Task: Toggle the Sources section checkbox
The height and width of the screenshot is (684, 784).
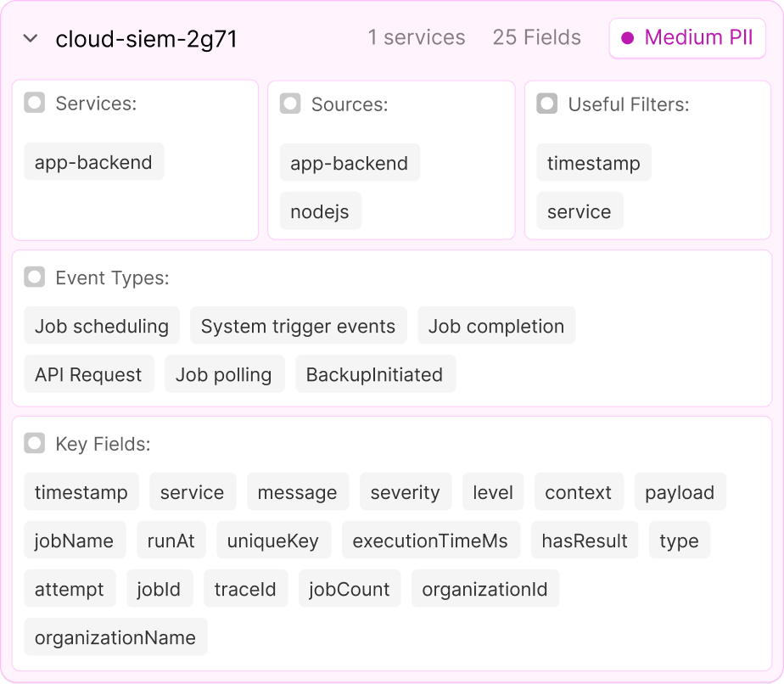Action: pyautogui.click(x=290, y=104)
